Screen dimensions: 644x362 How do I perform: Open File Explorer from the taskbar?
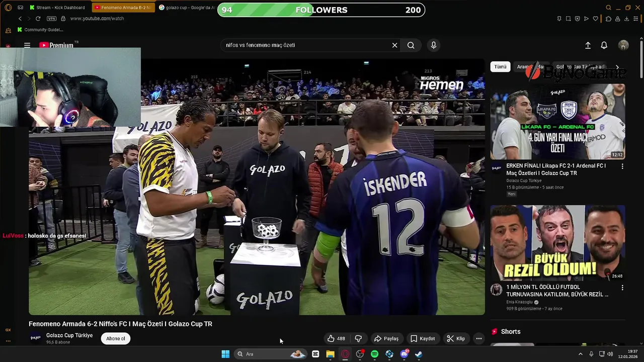[330, 354]
